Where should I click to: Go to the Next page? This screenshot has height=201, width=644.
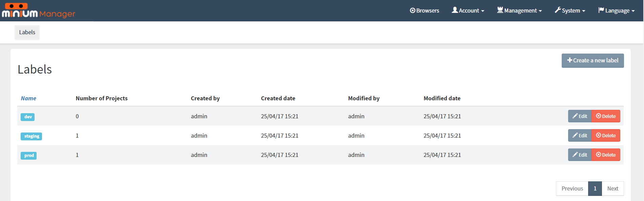tap(612, 188)
